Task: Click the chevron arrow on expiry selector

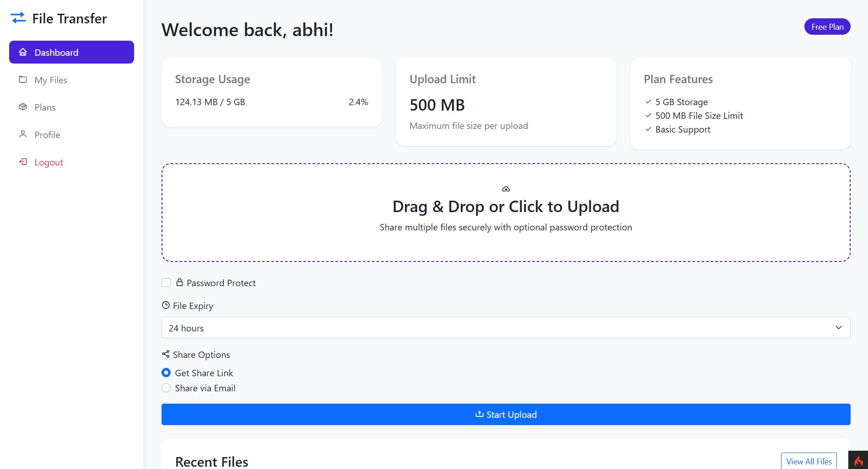Action: (838, 328)
